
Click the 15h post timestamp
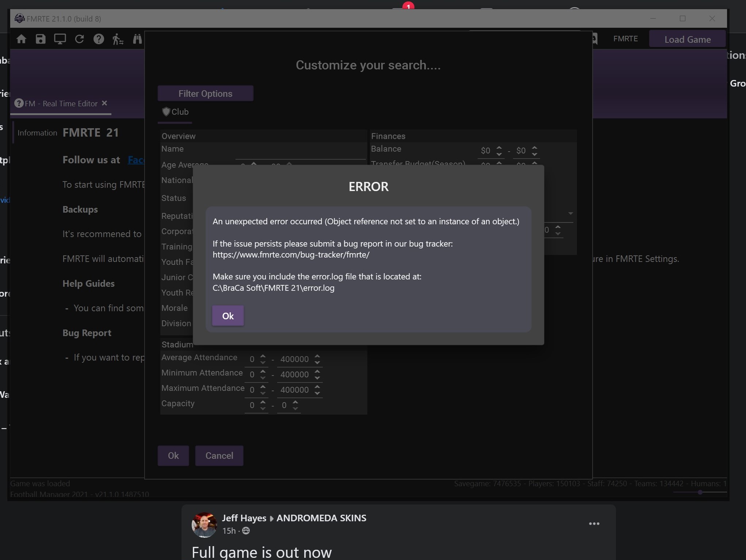tap(229, 531)
